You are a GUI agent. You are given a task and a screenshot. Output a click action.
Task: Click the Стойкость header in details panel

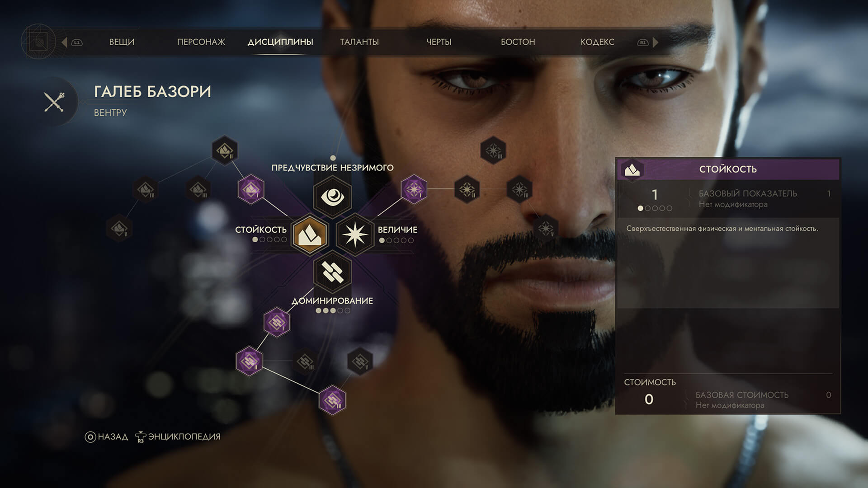(728, 169)
